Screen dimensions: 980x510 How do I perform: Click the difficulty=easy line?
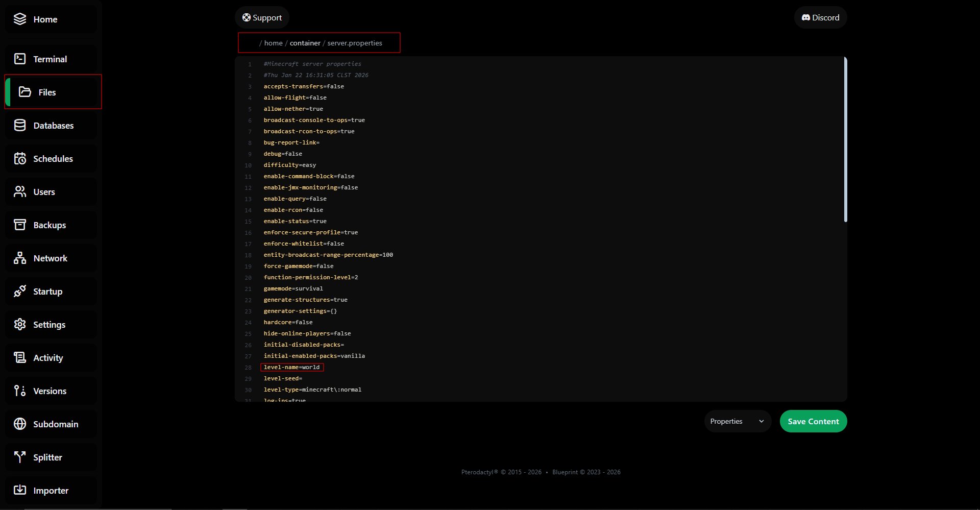289,165
